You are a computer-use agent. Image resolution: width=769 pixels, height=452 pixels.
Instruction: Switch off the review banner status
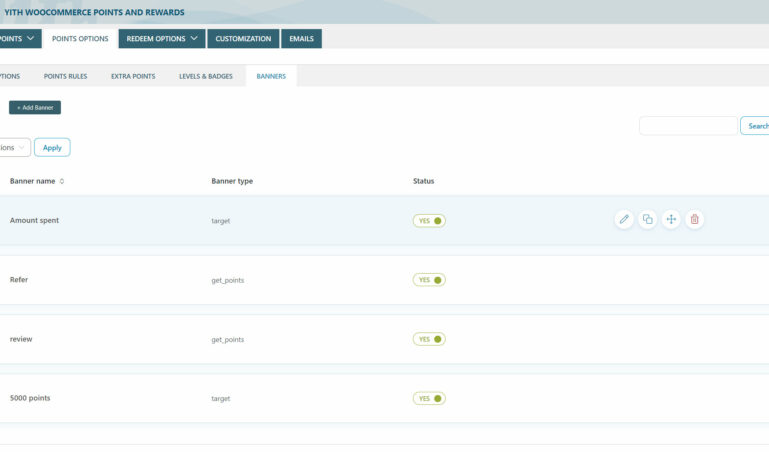pos(429,339)
